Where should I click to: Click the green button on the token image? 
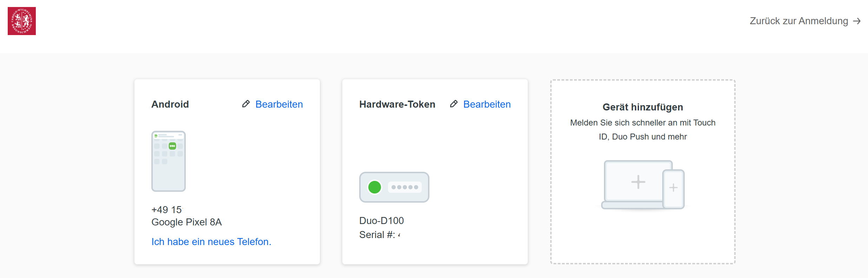point(375,187)
